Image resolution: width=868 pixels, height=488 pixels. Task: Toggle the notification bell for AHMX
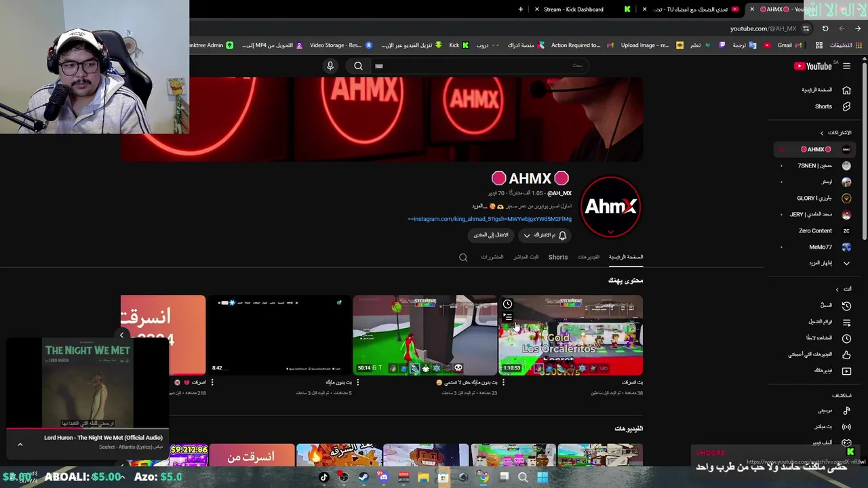coord(562,235)
